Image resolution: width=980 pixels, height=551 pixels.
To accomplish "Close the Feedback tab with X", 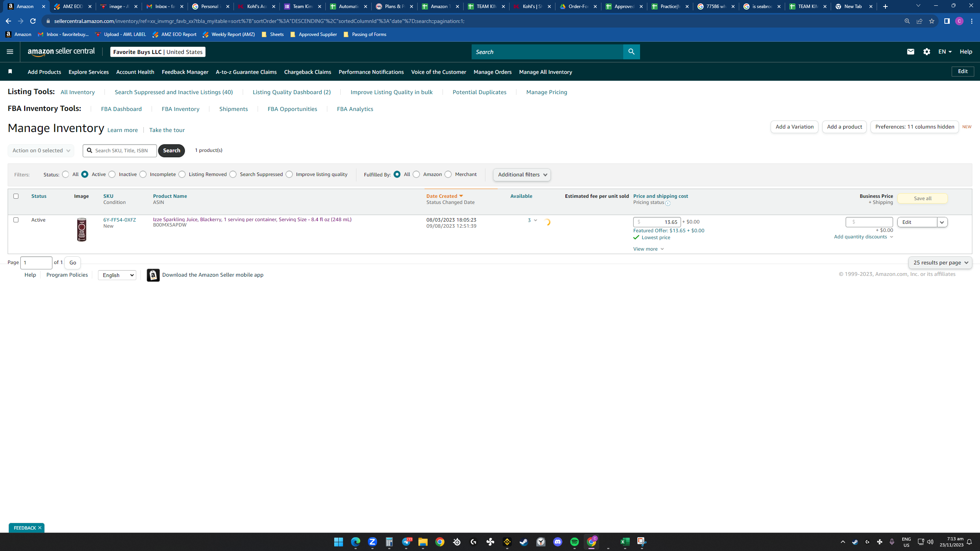I will [40, 528].
